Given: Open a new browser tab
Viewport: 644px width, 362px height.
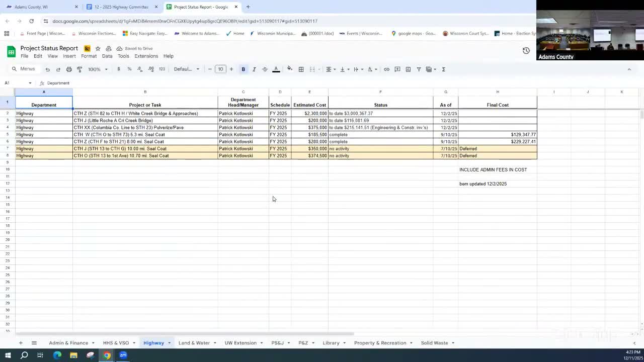Looking at the screenshot, I should (248, 7).
